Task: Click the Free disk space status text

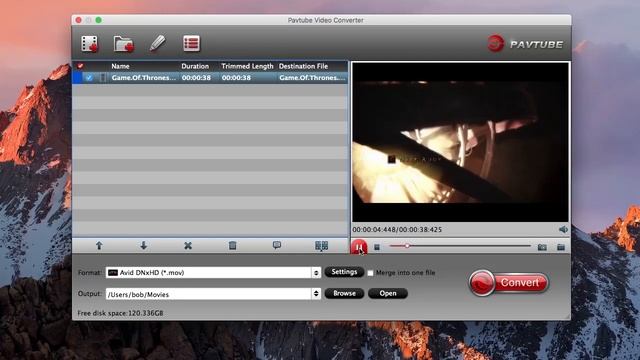Action: [120, 313]
